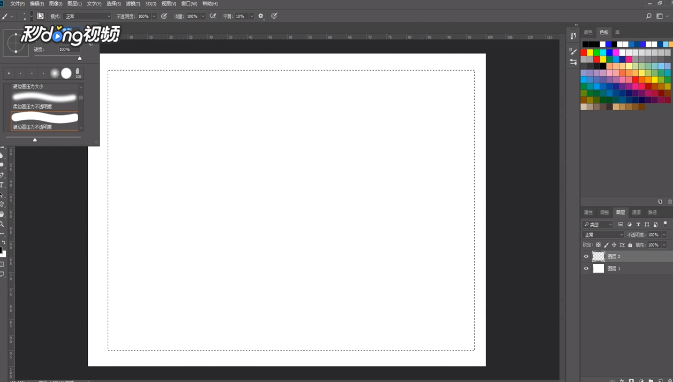Select the soft round brush in recent brushes

[55, 73]
